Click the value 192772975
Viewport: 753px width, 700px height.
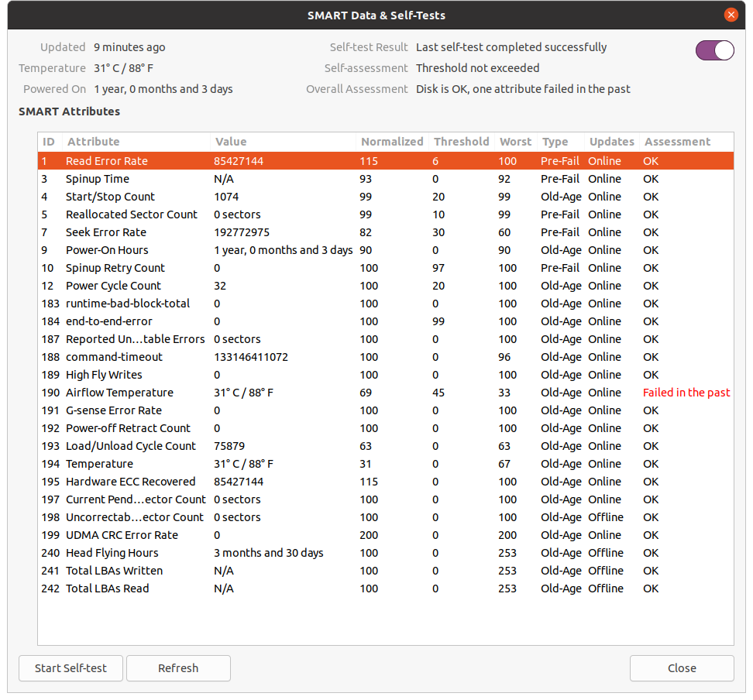[x=242, y=232]
